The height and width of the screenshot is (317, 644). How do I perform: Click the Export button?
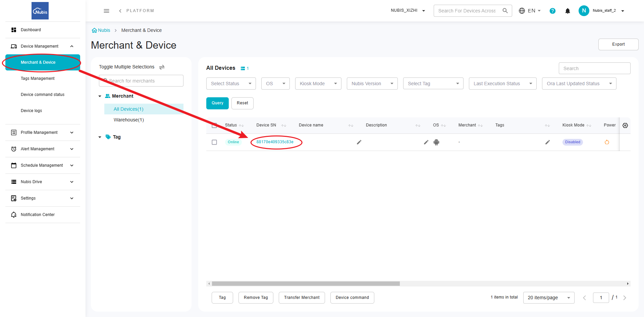coord(618,44)
